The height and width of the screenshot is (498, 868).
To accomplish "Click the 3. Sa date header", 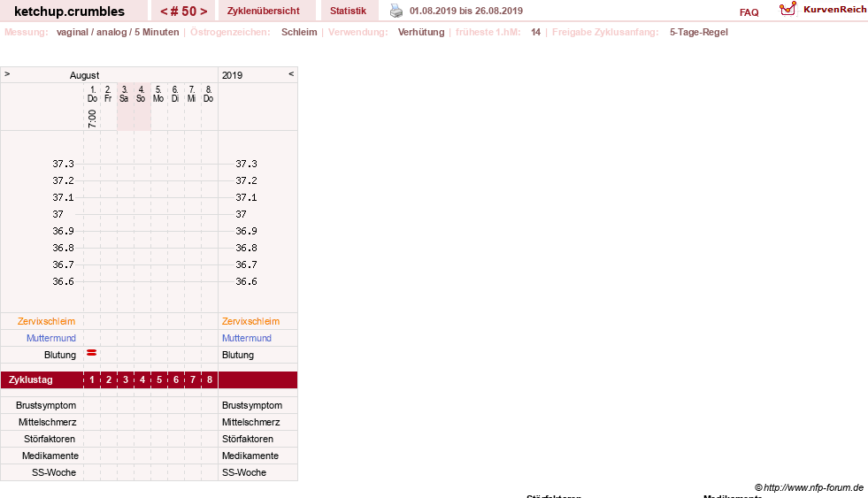I will pyautogui.click(x=124, y=94).
